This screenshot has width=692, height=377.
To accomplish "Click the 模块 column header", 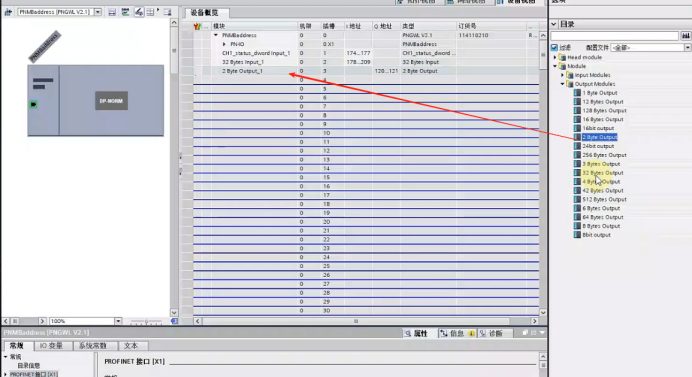I will 254,26.
